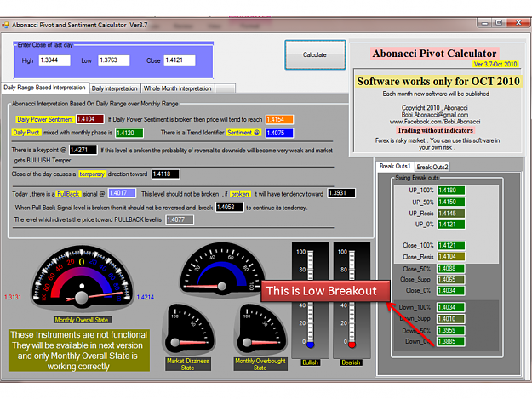Select the break level value 1.4058
The height and width of the screenshot is (399, 532).
[x=230, y=207]
